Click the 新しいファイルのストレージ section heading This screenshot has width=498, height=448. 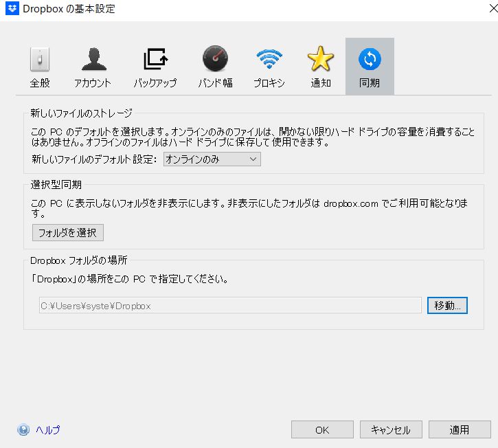point(81,113)
